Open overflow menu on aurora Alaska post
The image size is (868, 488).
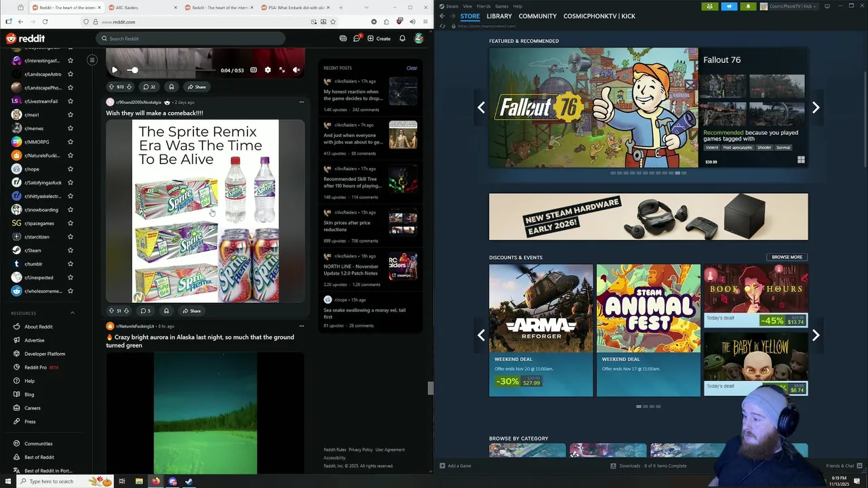click(x=302, y=326)
